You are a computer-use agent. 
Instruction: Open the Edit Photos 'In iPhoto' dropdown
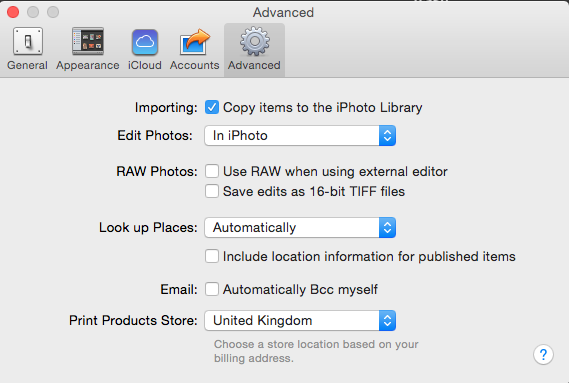[x=300, y=136]
